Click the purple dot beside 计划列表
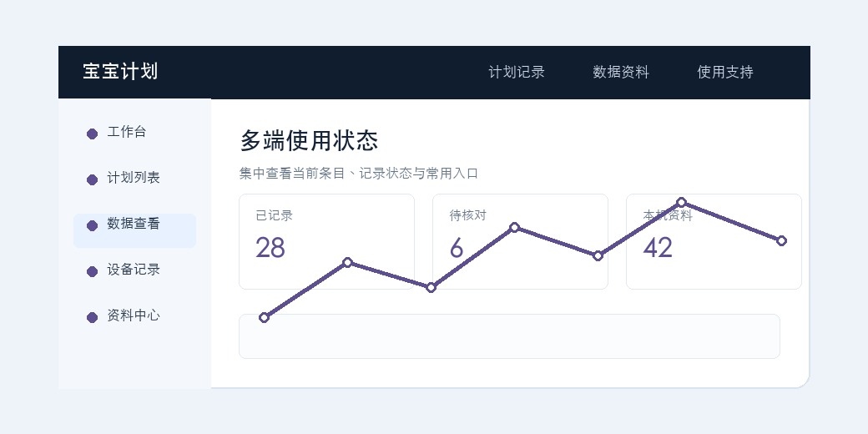868x434 pixels. pyautogui.click(x=93, y=179)
